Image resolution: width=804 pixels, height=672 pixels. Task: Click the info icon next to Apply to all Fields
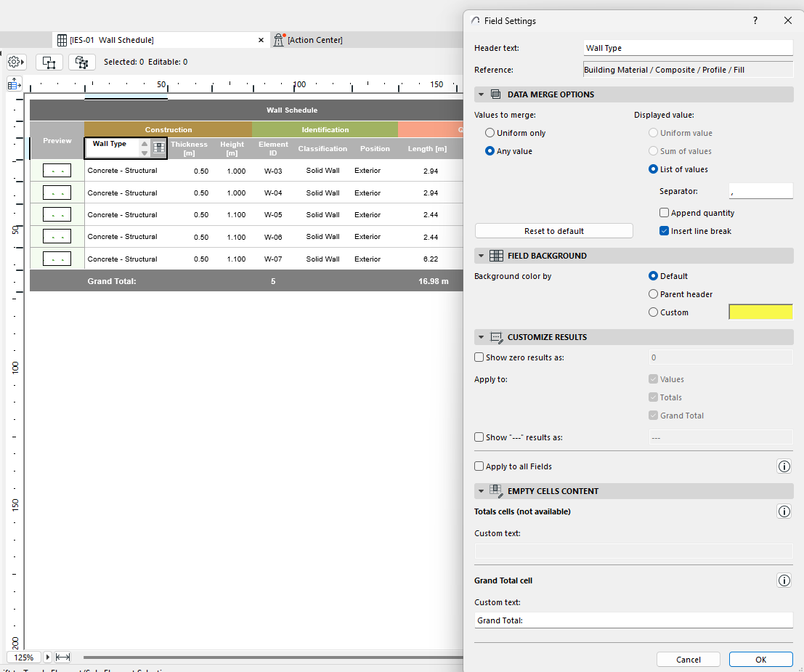pos(784,466)
